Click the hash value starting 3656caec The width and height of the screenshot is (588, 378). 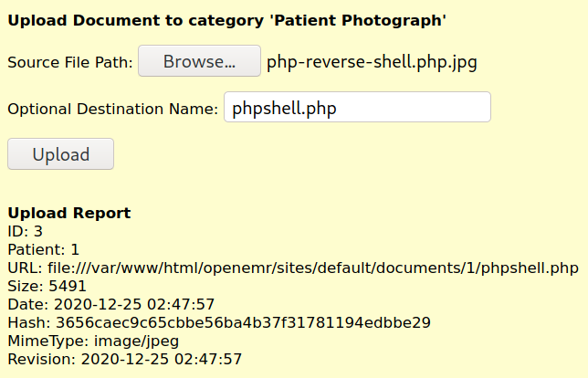click(243, 322)
